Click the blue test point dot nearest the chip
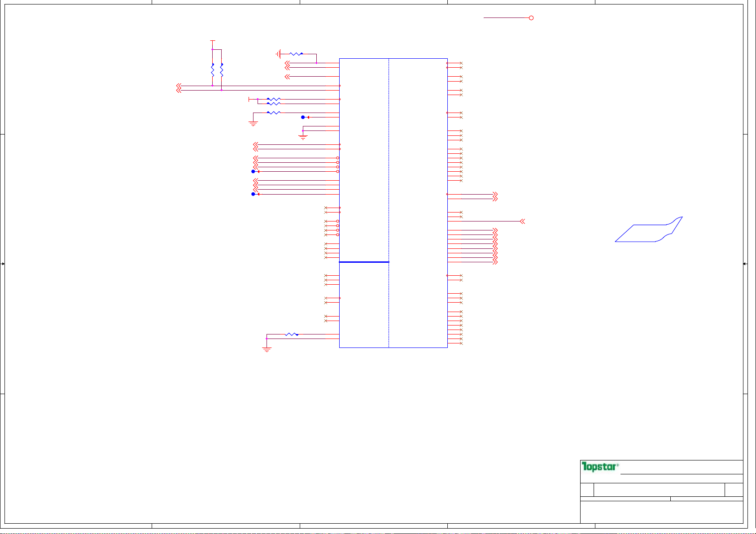 point(303,117)
